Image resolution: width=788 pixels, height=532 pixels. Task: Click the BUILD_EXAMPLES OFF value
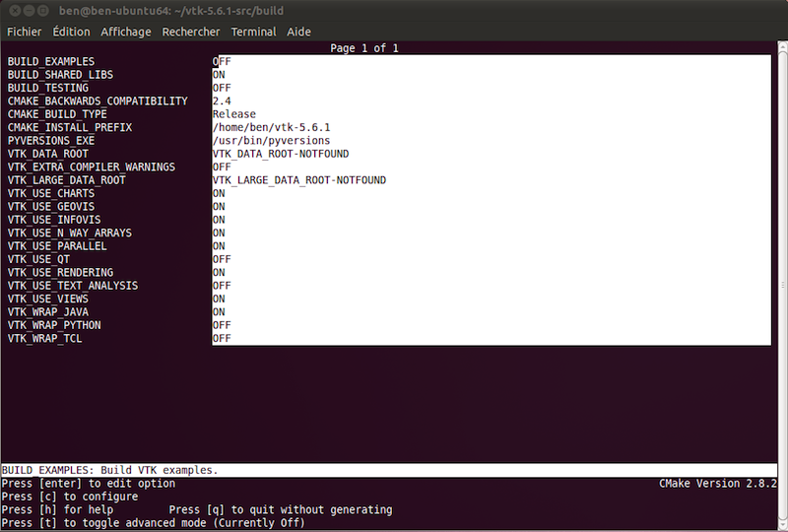click(222, 62)
